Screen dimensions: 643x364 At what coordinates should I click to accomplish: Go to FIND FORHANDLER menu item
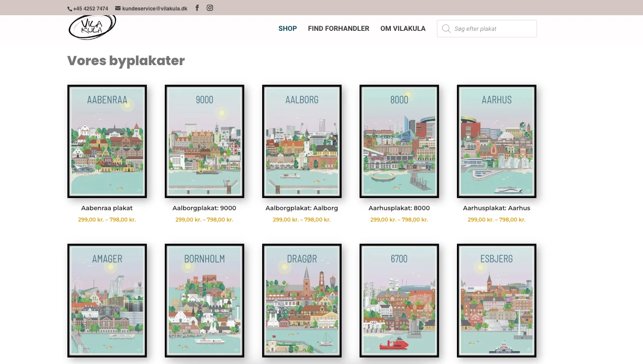coord(338,29)
